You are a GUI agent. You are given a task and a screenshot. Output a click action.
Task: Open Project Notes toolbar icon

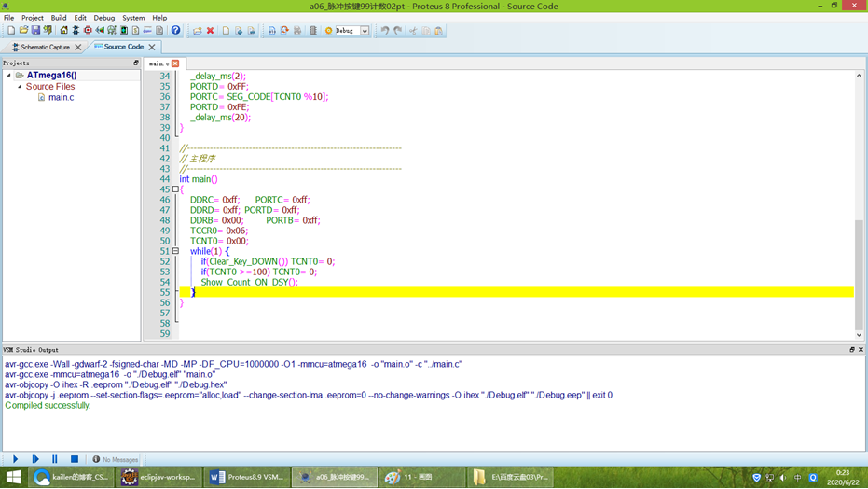(x=159, y=31)
